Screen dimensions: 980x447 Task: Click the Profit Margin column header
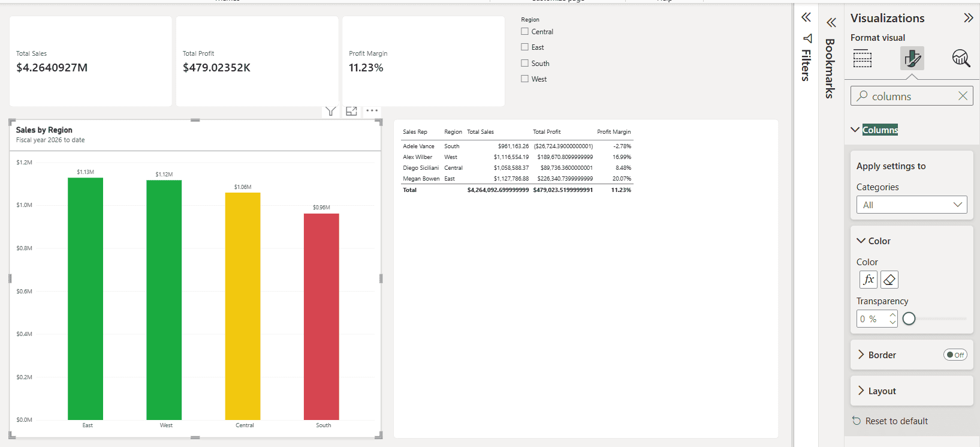614,132
